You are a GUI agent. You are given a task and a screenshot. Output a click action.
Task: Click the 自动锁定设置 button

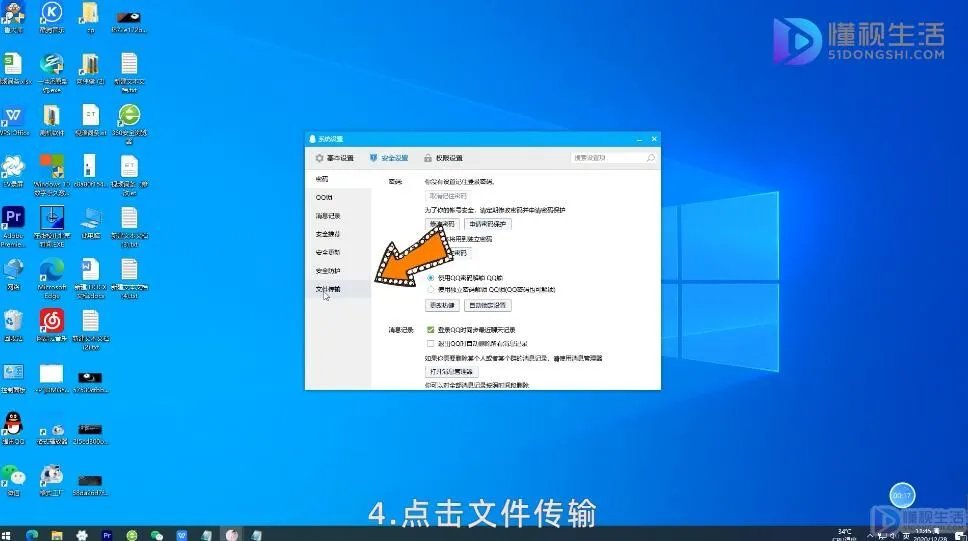click(x=488, y=305)
